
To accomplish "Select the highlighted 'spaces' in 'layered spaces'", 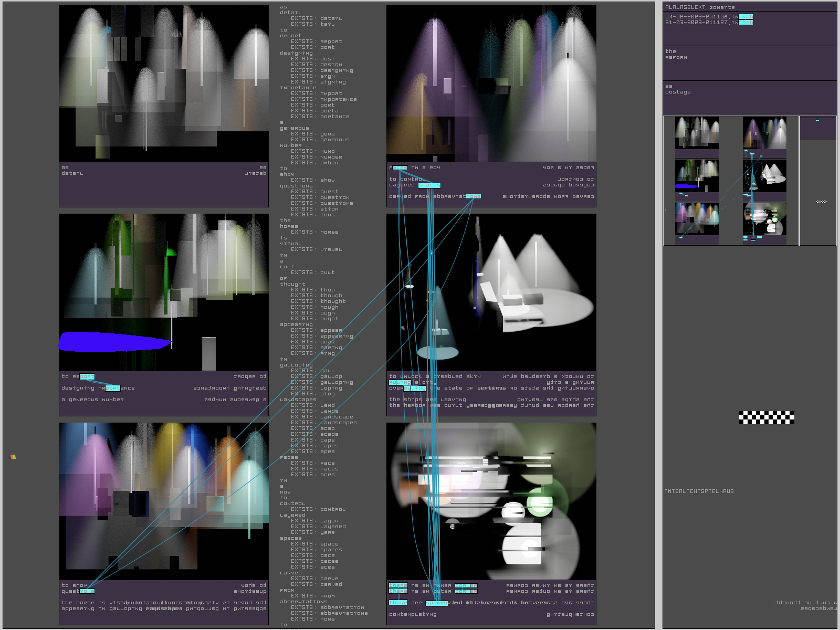I will [x=429, y=185].
